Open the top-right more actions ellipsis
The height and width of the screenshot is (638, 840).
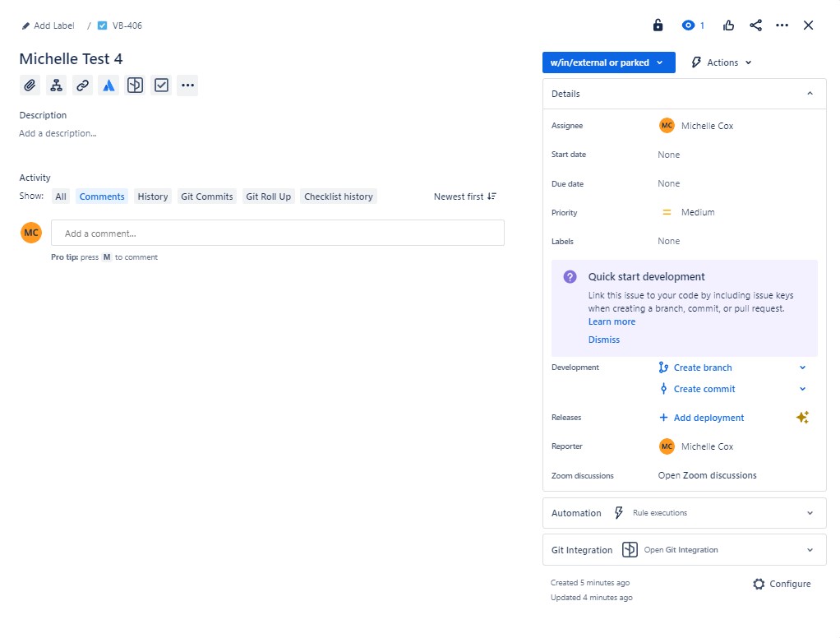tap(782, 25)
